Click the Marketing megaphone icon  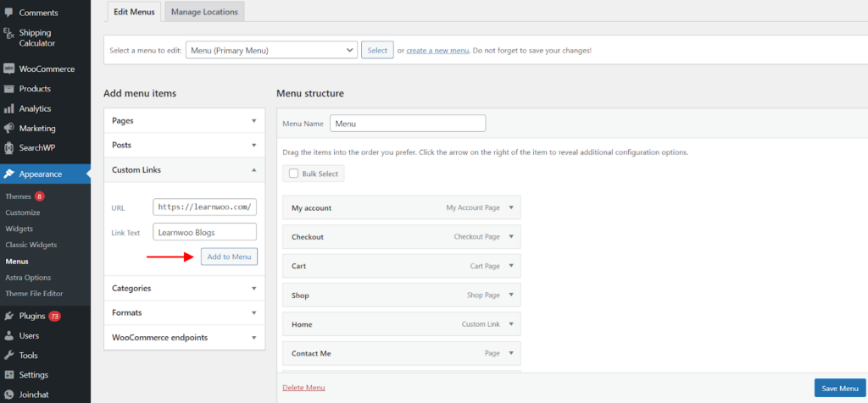coord(8,128)
